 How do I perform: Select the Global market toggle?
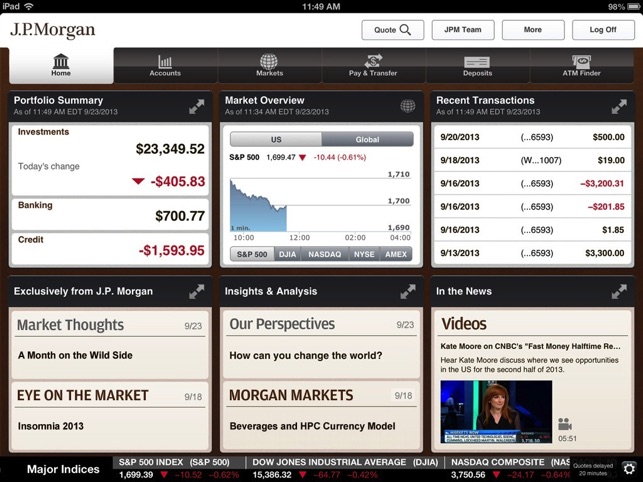367,139
